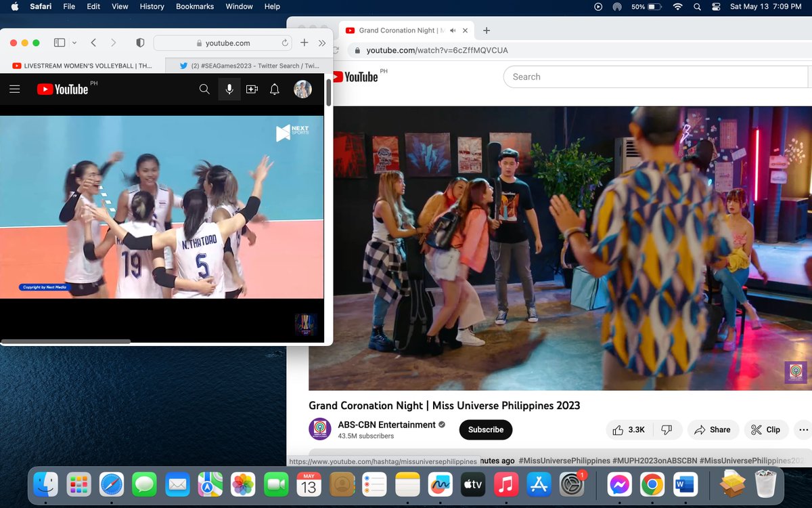Open Microsoft Word from the Dock
The width and height of the screenshot is (812, 508).
point(685,484)
